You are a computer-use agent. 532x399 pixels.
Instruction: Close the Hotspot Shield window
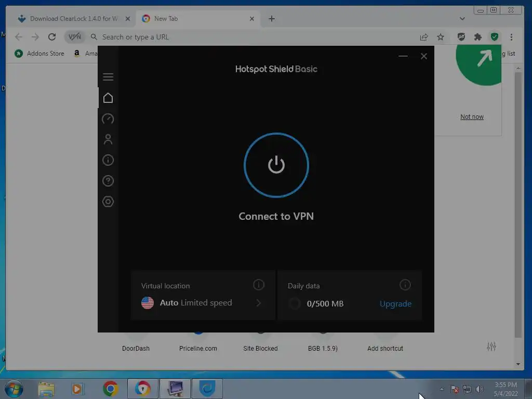(424, 56)
